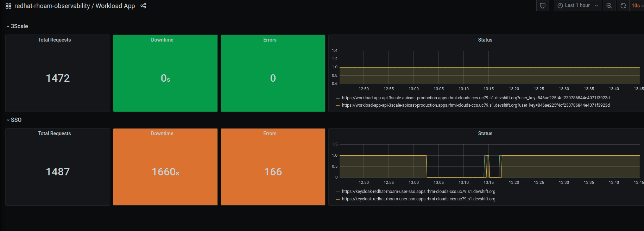Click the Workload App dashboard title

pos(115,6)
